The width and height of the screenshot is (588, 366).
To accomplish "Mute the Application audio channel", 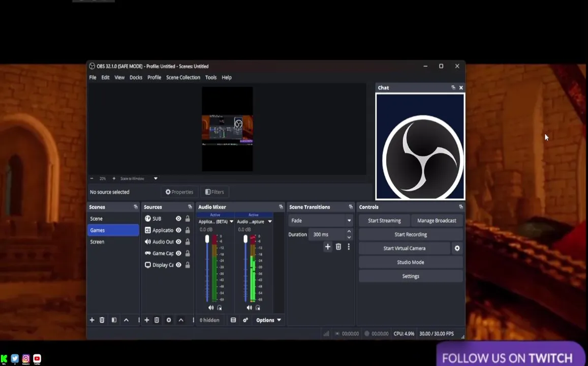I will pyautogui.click(x=211, y=308).
